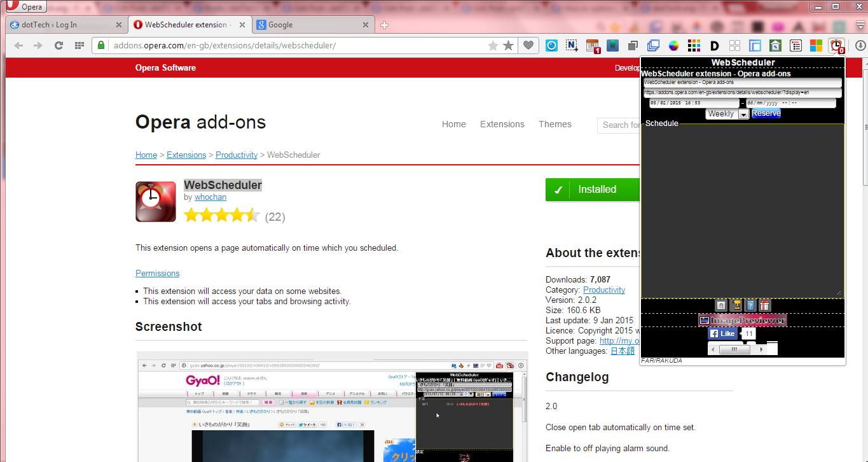Open the Speed Dial grid
This screenshot has width=868, height=462.
[x=79, y=46]
